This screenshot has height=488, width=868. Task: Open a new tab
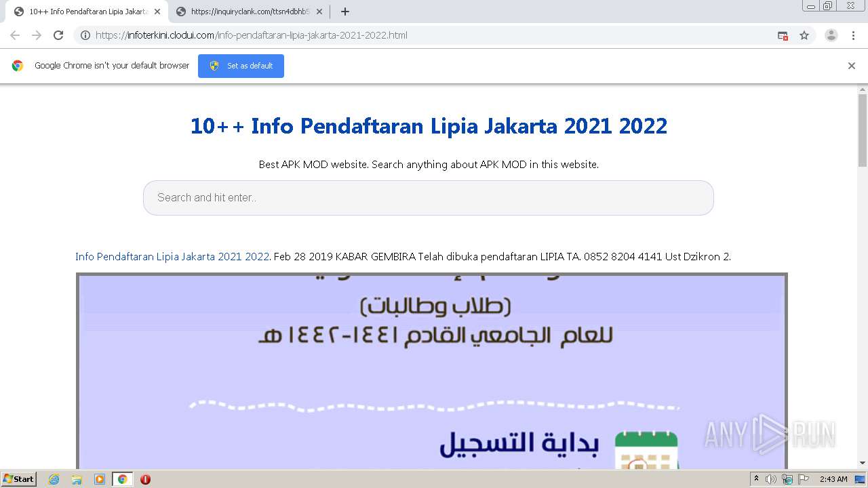point(344,12)
